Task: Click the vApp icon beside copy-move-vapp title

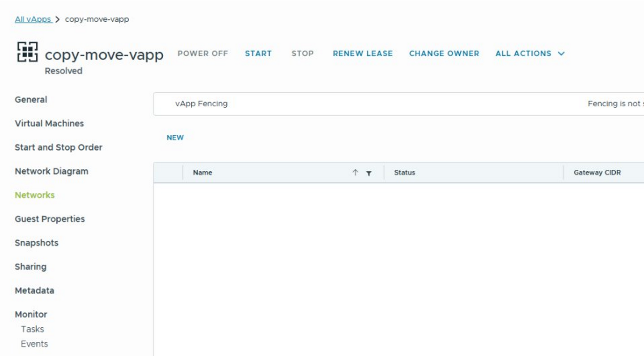Action: (27, 52)
